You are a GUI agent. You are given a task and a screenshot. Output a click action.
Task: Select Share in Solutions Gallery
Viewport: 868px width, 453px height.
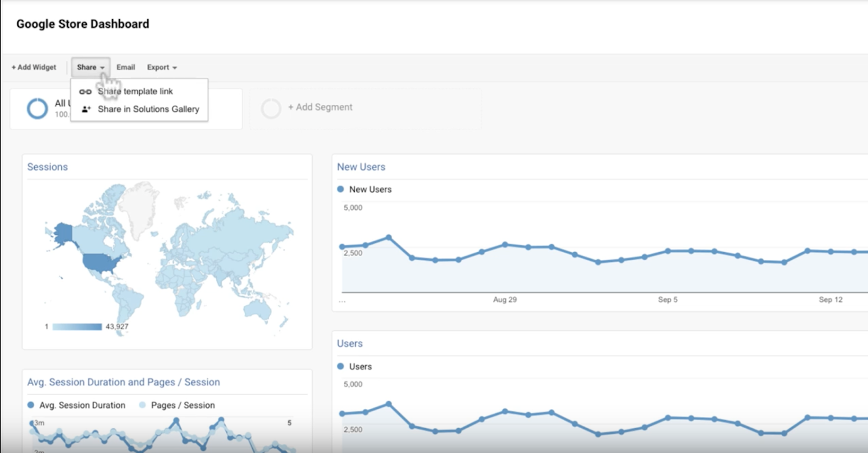pos(139,109)
